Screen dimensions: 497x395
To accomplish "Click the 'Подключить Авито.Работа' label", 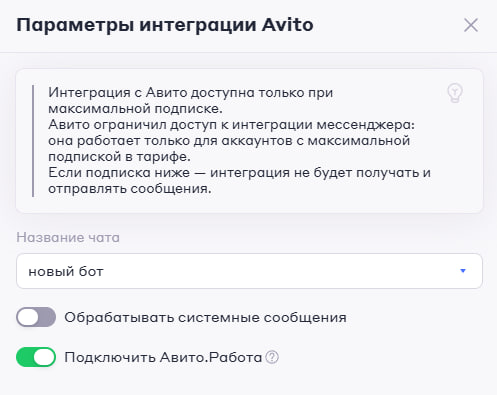I will pyautogui.click(x=163, y=357).
